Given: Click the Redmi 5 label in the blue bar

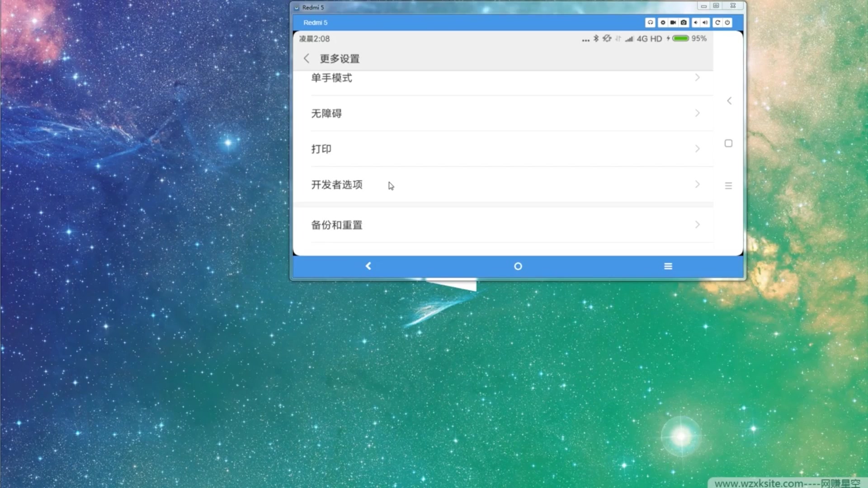Looking at the screenshot, I should point(315,23).
